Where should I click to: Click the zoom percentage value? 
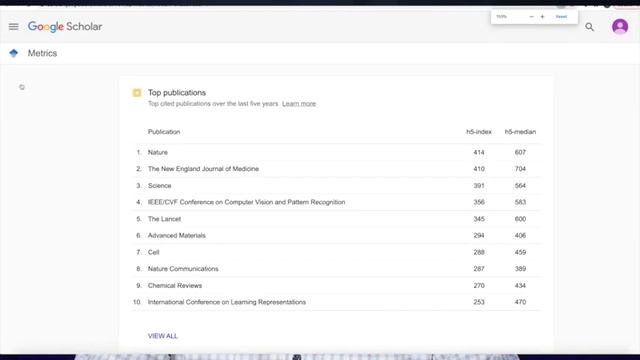point(501,17)
